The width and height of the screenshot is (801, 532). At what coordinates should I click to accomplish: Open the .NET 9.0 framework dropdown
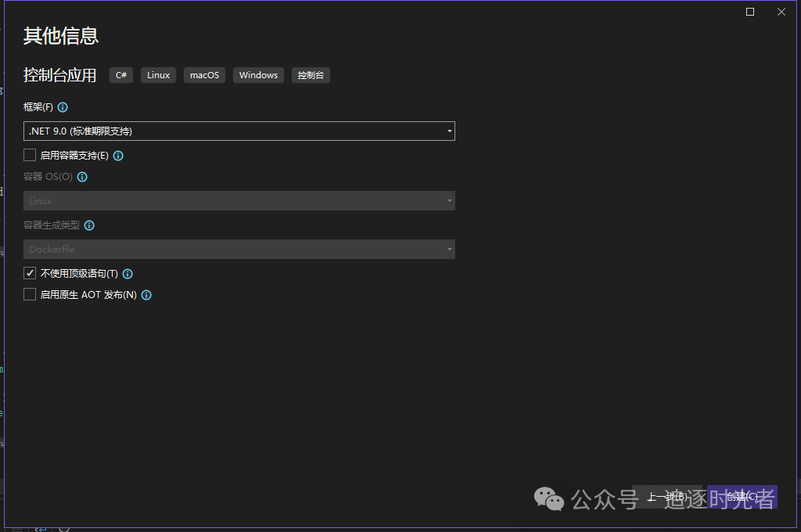tap(239, 131)
